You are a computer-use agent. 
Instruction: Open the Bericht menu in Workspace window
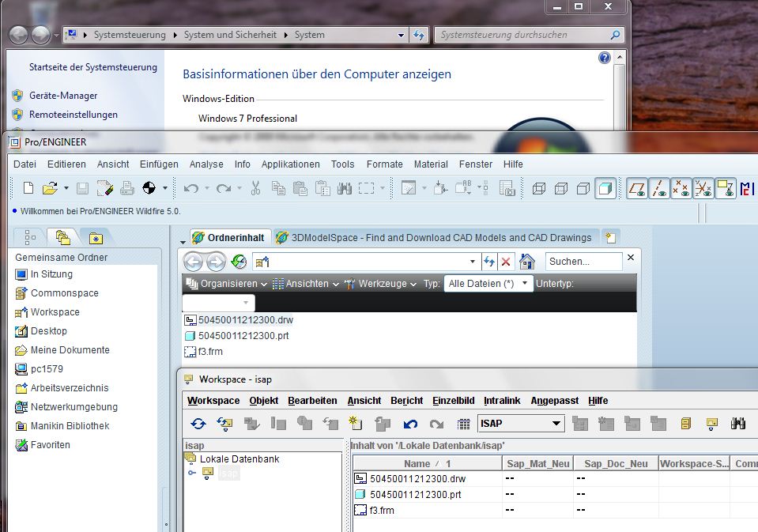click(x=406, y=401)
